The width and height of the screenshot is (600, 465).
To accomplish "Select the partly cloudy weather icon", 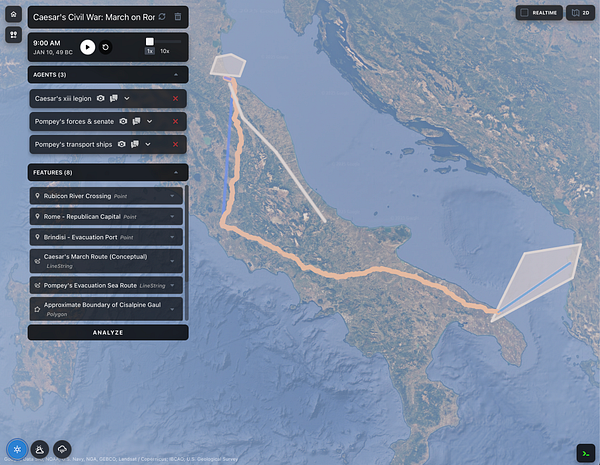I will [x=40, y=449].
